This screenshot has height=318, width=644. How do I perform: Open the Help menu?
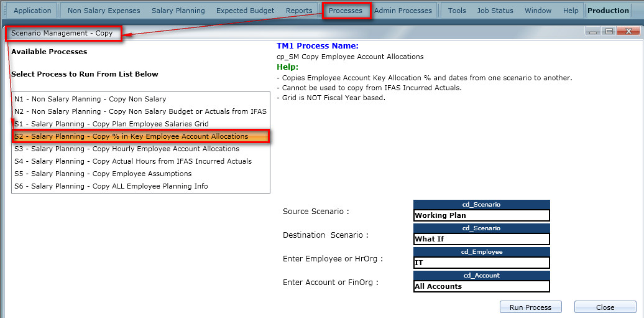pyautogui.click(x=571, y=11)
